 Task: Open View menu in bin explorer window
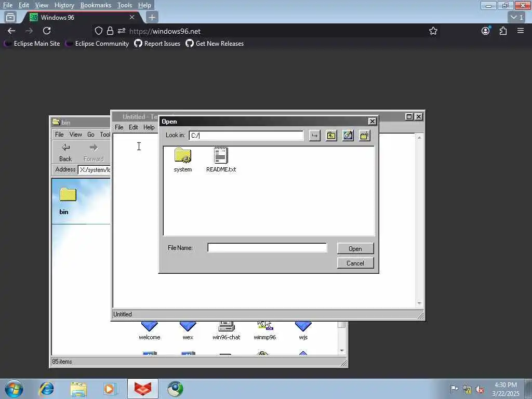coord(76,135)
